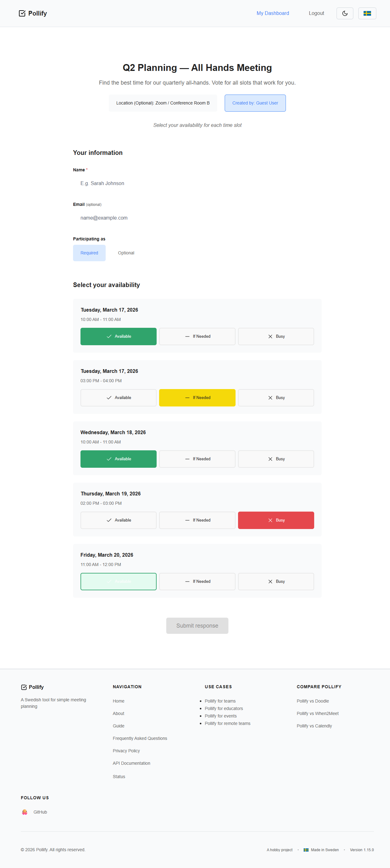Screen dimensions: 390x868
Task: Click the Created by: Guest User badge
Action: (255, 103)
